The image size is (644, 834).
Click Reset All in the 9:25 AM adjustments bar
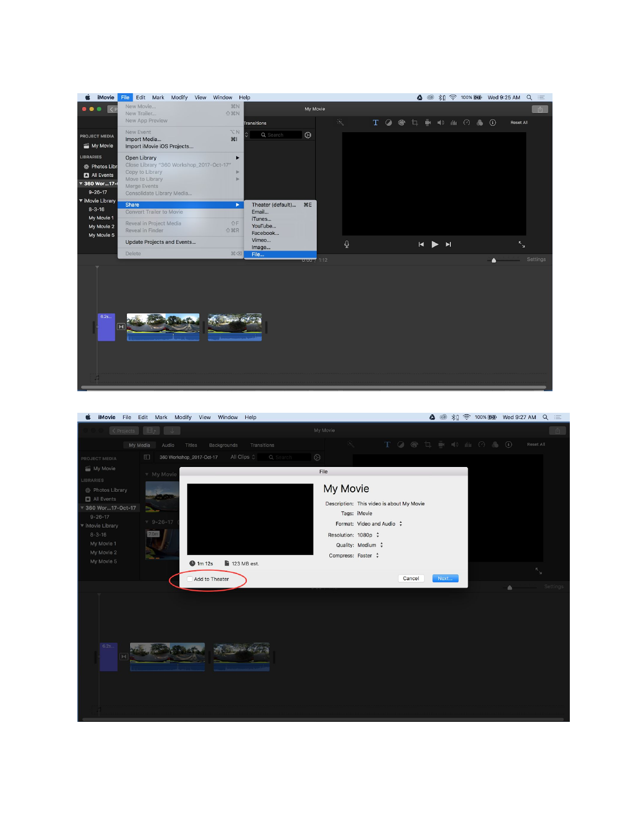click(519, 123)
